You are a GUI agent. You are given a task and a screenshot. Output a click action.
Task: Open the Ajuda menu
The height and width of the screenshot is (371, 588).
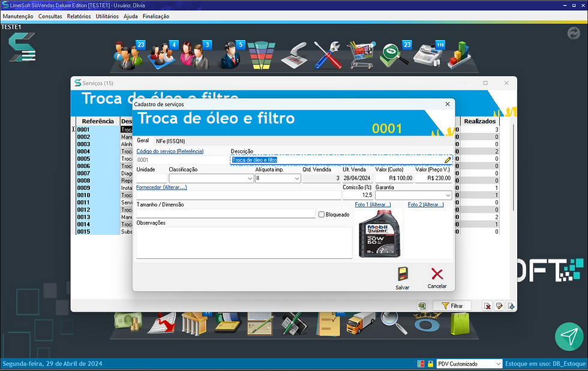click(x=131, y=17)
